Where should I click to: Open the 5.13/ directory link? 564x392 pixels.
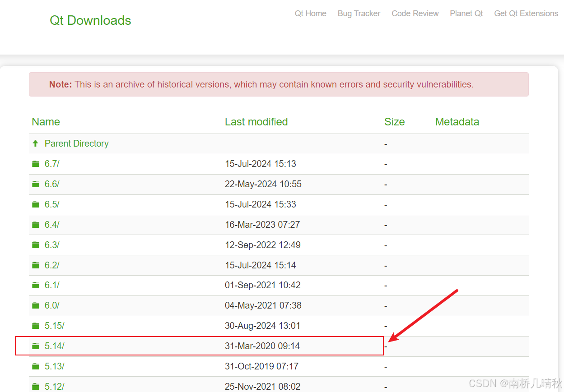click(55, 366)
